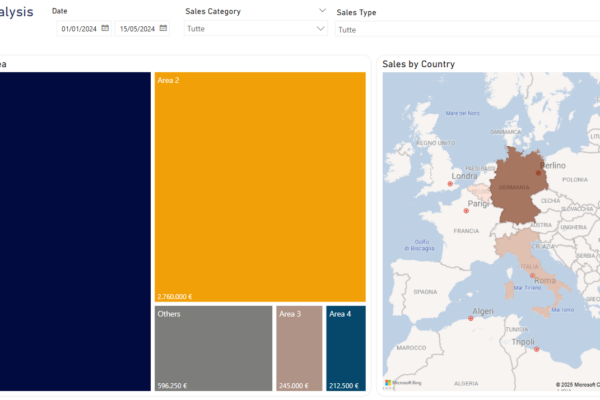Click the 245.000 € value label
The image size is (600, 400).
point(293,385)
